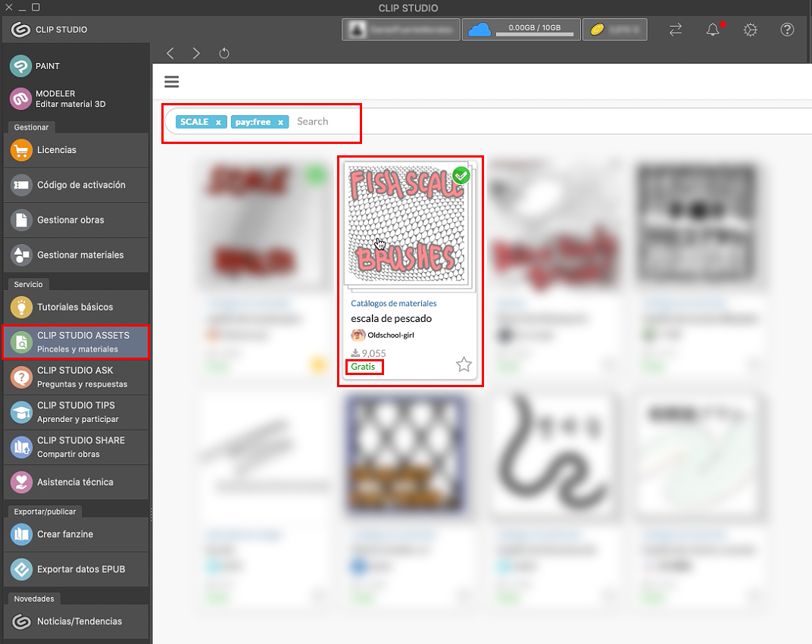Image resolution: width=812 pixels, height=644 pixels.
Task: Open the CLIP STUDIO TIPS graduation icon
Action: point(21,412)
